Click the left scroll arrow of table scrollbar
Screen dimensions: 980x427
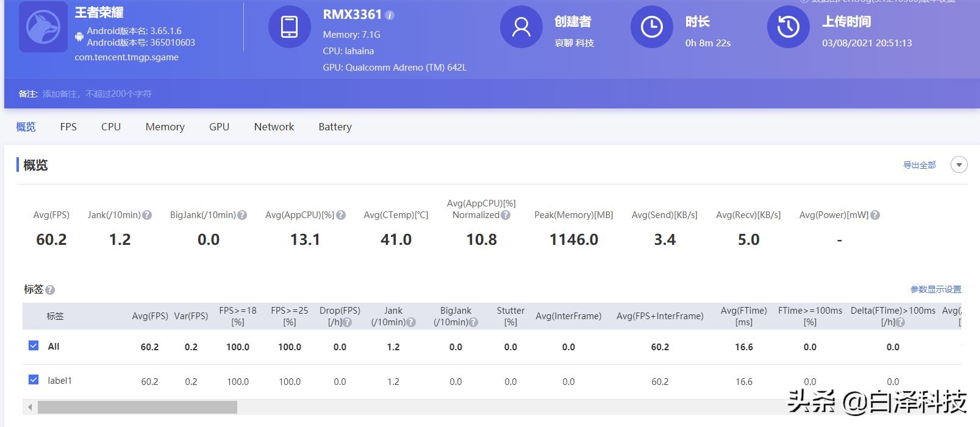[x=30, y=407]
